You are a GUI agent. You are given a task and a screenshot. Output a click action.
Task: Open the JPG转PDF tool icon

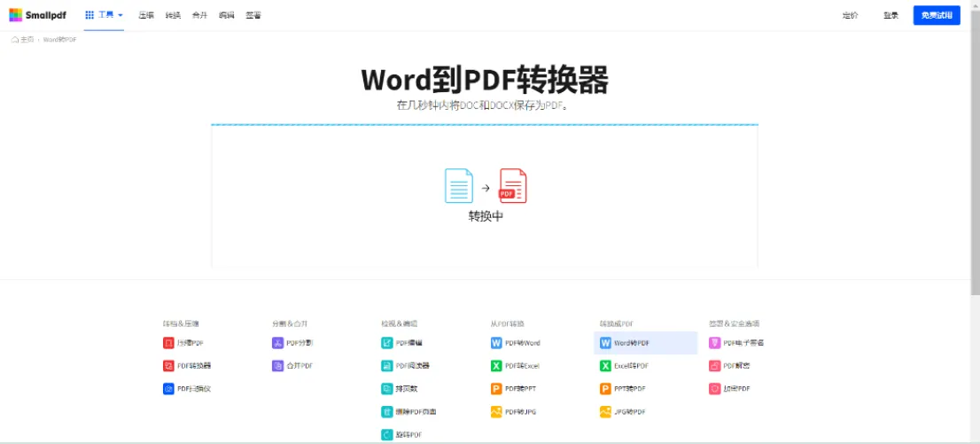pos(605,412)
